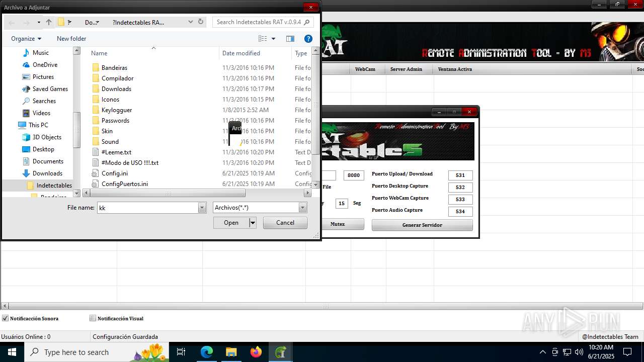The height and width of the screenshot is (362, 644).
Task: Select the Config.ini file
Action: pyautogui.click(x=115, y=173)
